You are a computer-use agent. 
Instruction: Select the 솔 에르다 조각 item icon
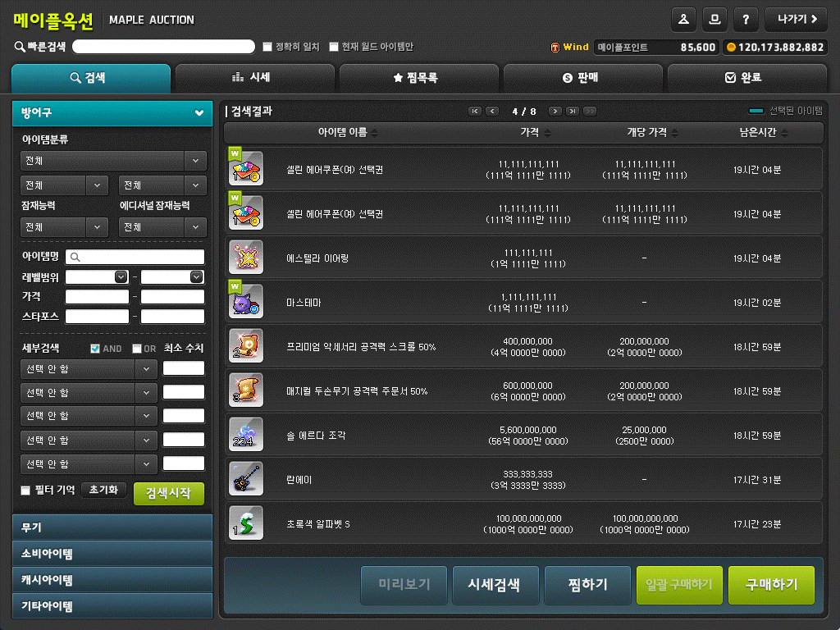245,435
